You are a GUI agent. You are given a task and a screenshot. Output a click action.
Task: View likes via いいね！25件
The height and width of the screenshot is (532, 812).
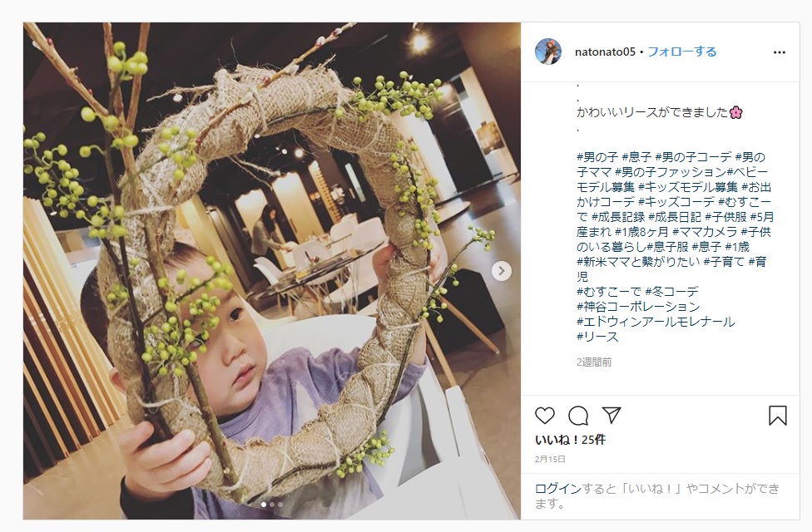coord(570,440)
